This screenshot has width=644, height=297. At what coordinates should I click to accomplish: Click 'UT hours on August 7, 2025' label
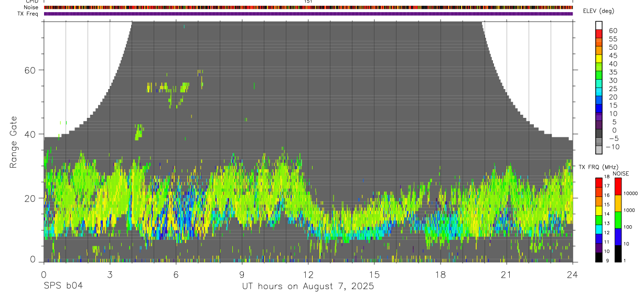308,286
